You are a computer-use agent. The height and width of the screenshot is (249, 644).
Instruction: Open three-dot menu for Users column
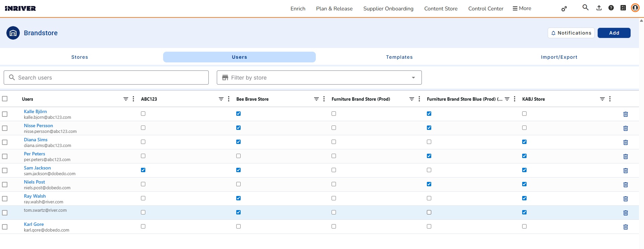click(x=134, y=99)
